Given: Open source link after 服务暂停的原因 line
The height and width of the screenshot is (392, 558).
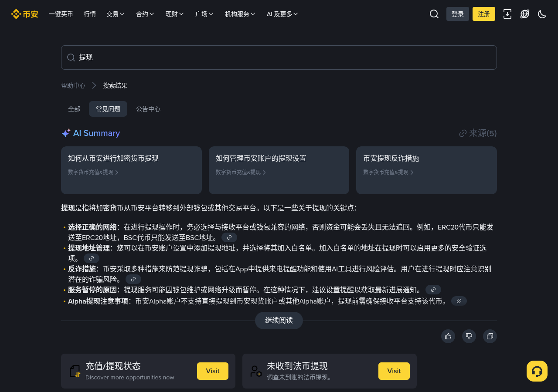Looking at the screenshot, I should point(433,290).
